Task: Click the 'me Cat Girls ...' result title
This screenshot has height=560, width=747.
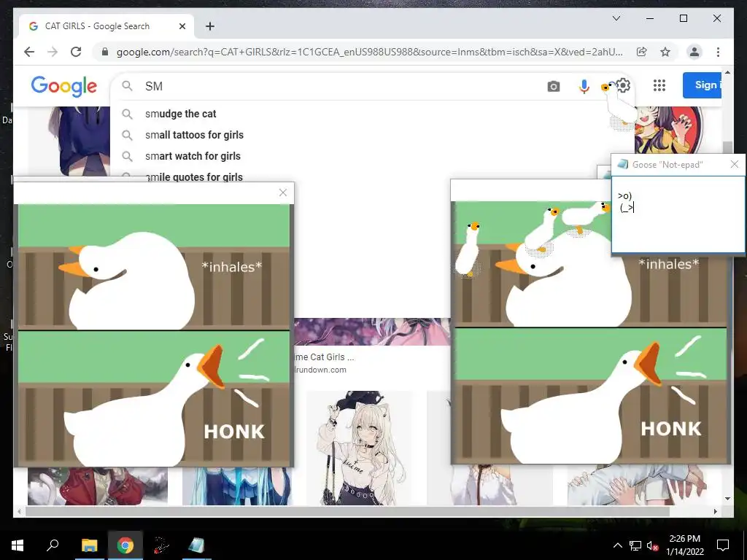Action: tap(325, 357)
